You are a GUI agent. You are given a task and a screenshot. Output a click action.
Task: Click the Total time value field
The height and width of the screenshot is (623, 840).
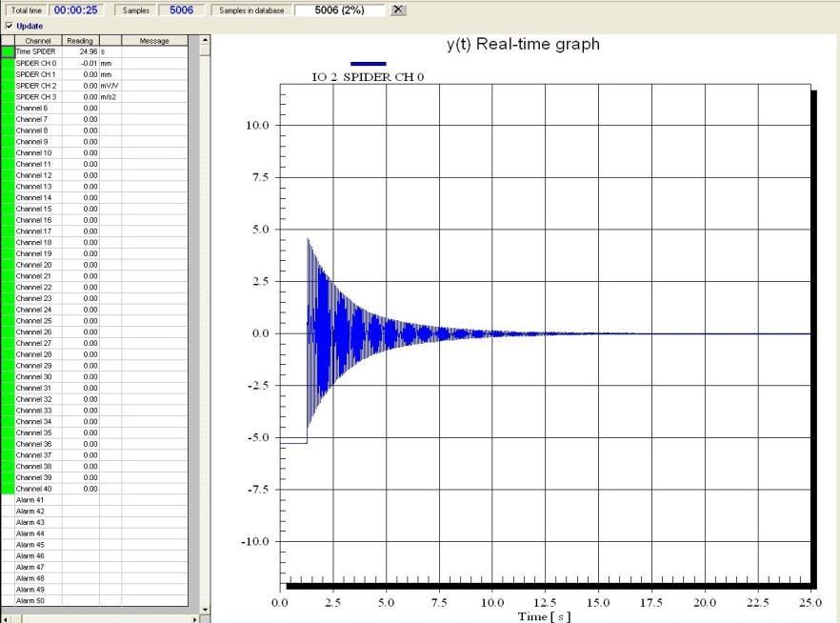(x=75, y=10)
